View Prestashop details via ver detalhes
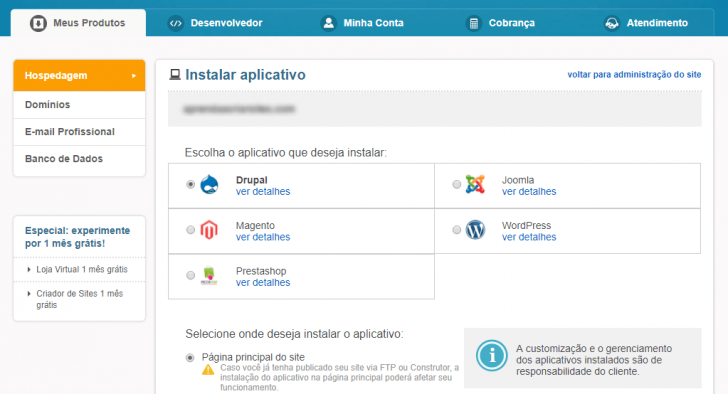728x394 pixels. [263, 282]
